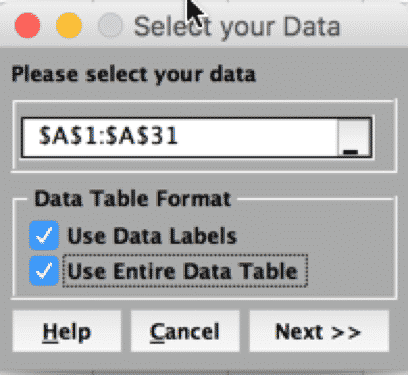Click the "Data Table Format" group title

pos(133,199)
